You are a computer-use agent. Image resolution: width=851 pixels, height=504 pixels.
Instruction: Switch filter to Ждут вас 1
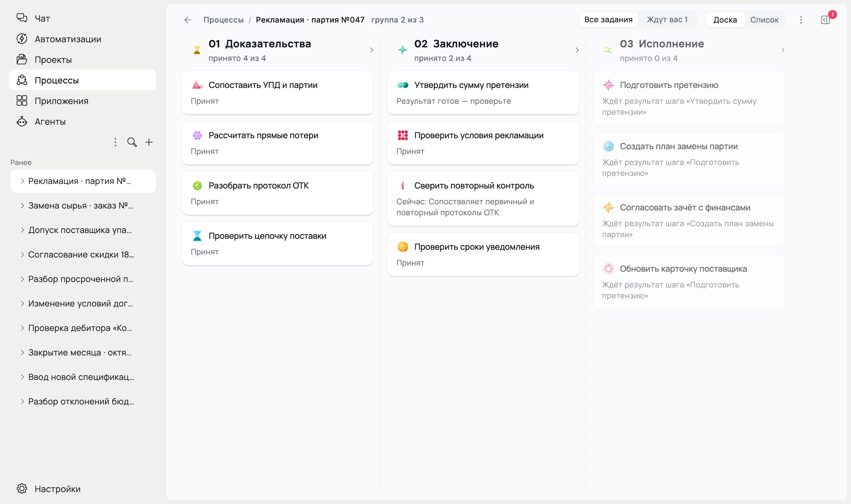(667, 20)
